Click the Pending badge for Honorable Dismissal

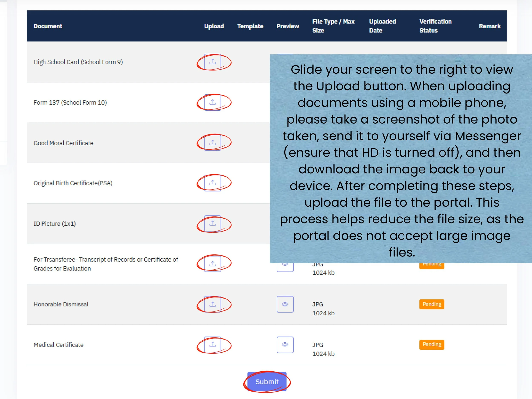pyautogui.click(x=432, y=304)
